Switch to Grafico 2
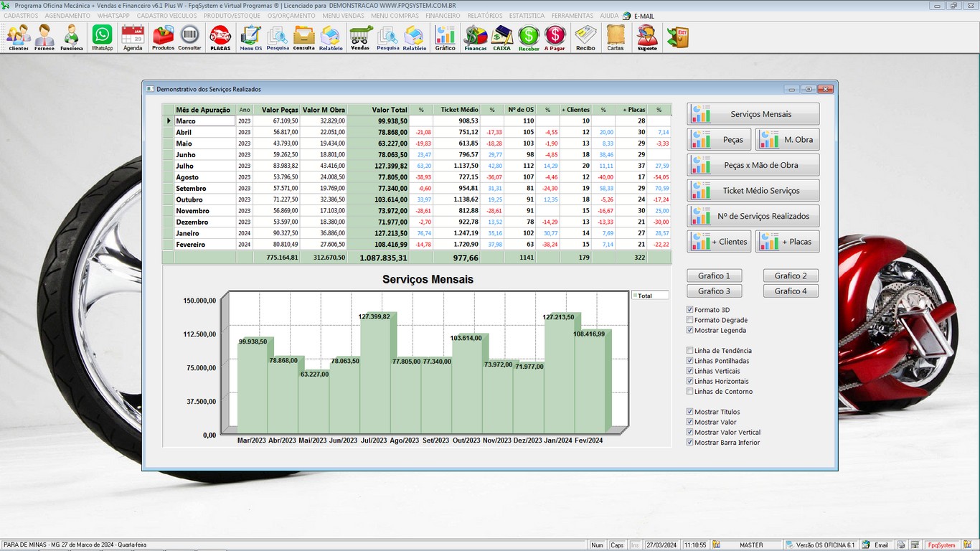The image size is (980, 551). point(791,275)
